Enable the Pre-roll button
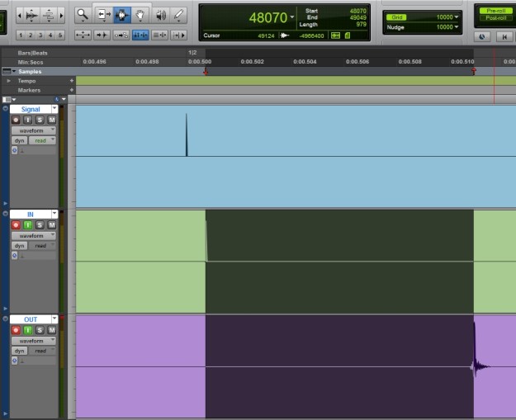 pyautogui.click(x=495, y=10)
